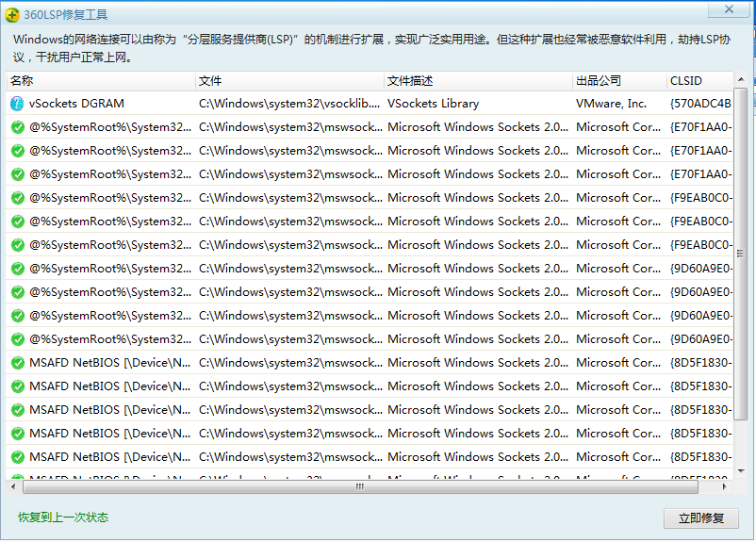Click green check icon of topmost {9D60A9E0- row
This screenshot has height=542, width=756.
point(18,269)
